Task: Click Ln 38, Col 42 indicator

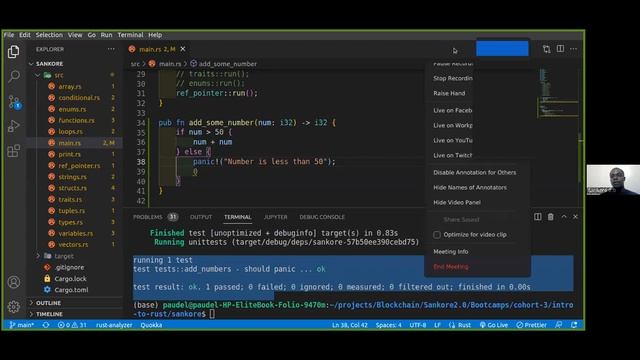Action: click(350, 325)
